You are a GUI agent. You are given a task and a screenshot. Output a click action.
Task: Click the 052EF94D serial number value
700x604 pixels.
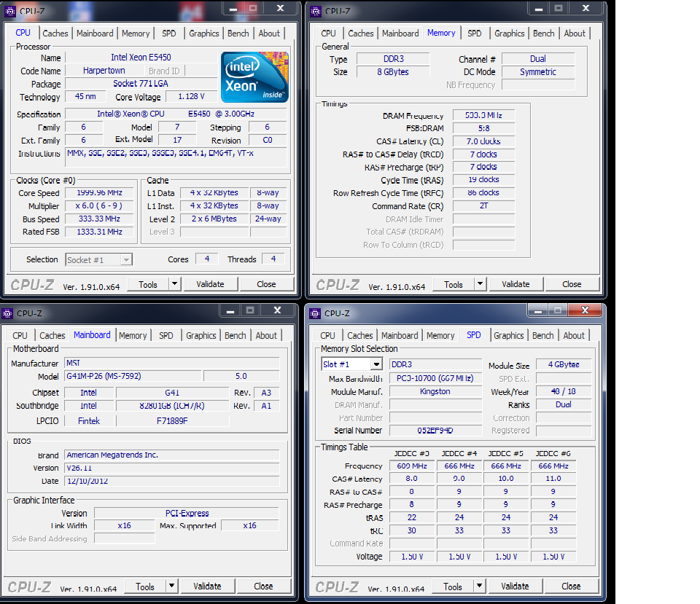pos(435,431)
